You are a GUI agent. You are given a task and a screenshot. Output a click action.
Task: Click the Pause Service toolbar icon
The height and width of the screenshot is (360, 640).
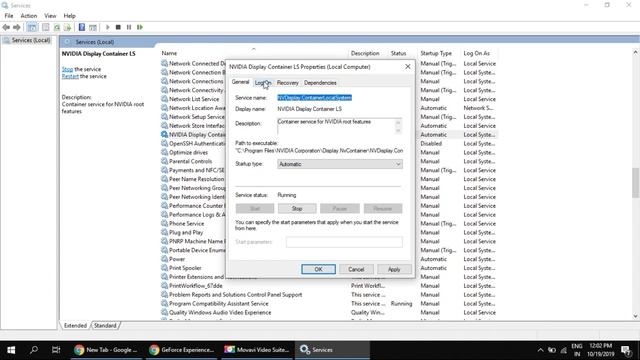pos(129,27)
